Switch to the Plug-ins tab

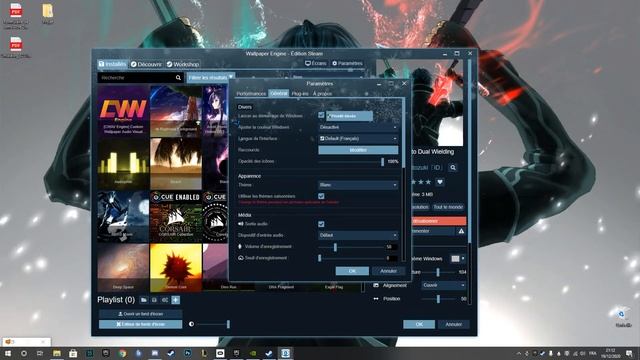[300, 93]
